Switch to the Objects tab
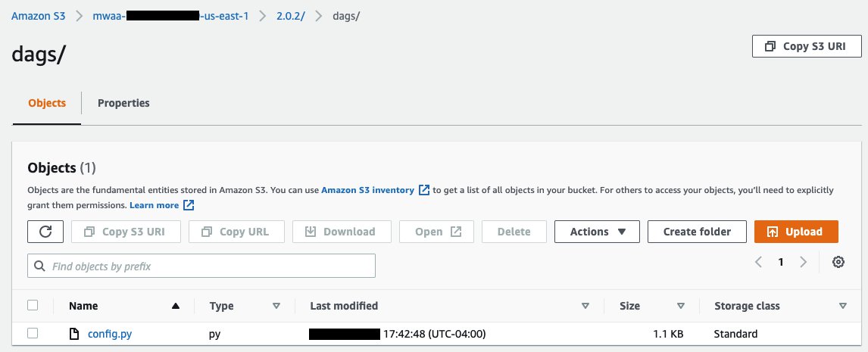Screen dimensions: 868x352 (47, 103)
